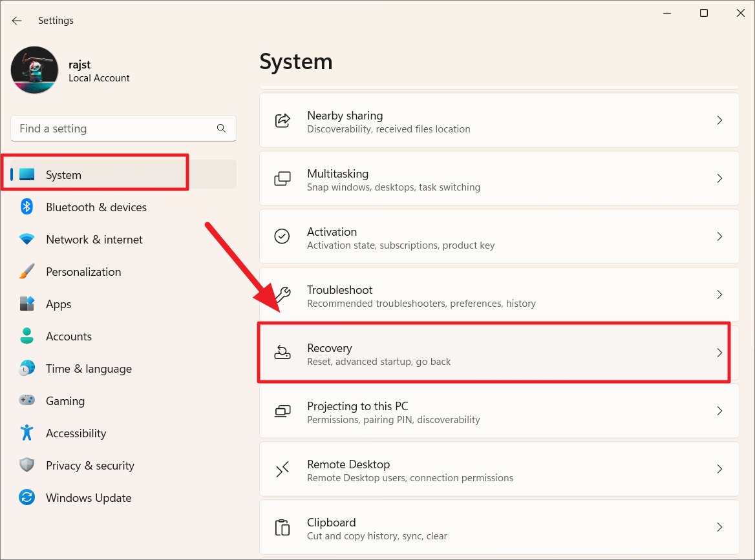Click the paintbrush Personalization icon
The image size is (755, 560).
coord(27,271)
